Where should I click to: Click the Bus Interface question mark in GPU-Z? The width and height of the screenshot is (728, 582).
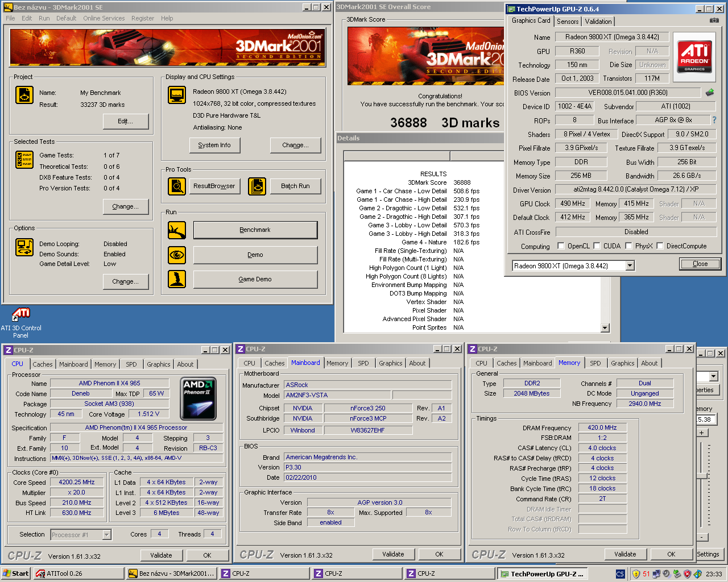click(x=714, y=120)
